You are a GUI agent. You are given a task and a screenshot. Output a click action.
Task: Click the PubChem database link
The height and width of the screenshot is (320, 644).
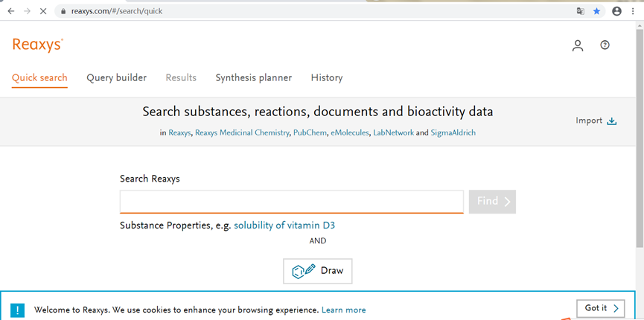tap(310, 132)
